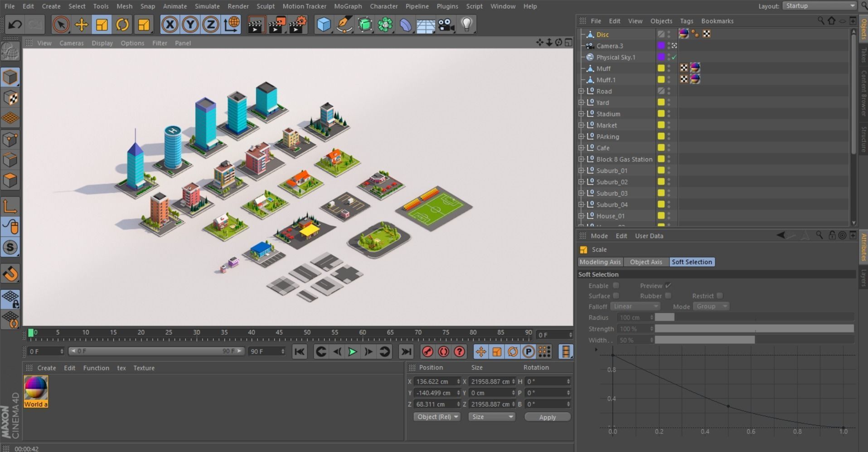
Task: Toggle Autokeying button
Action: (443, 352)
